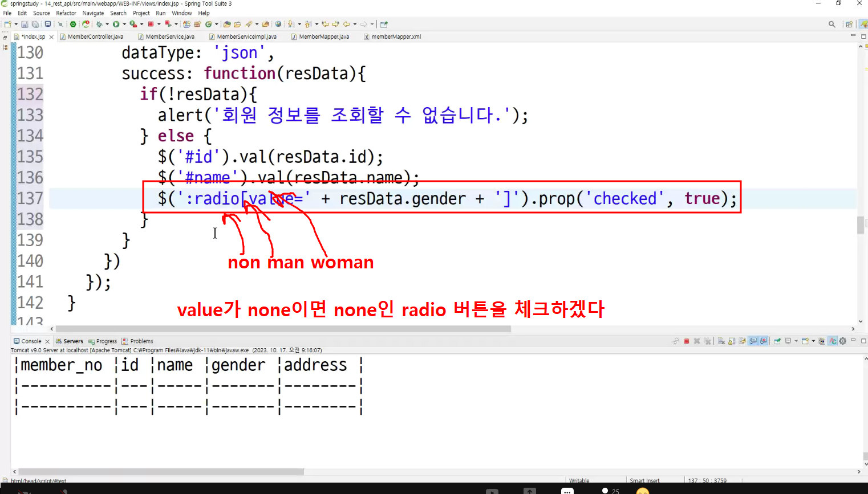Close the index.jsp editor tab
Screen dimensions: 868x494
tap(51, 37)
